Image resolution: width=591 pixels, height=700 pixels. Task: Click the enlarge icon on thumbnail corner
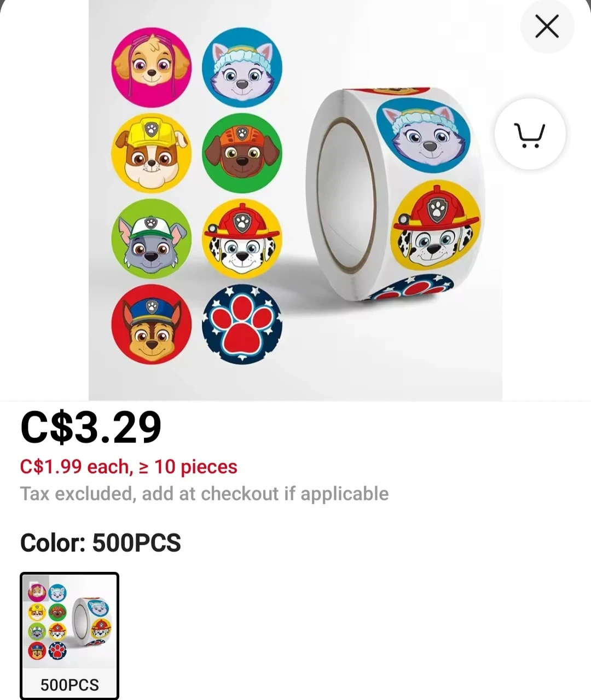click(x=35, y=583)
